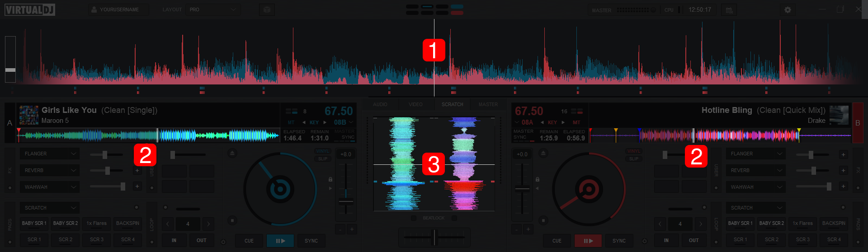The image size is (868, 252).
Task: Eject the track from deck A
Action: [x=232, y=153]
